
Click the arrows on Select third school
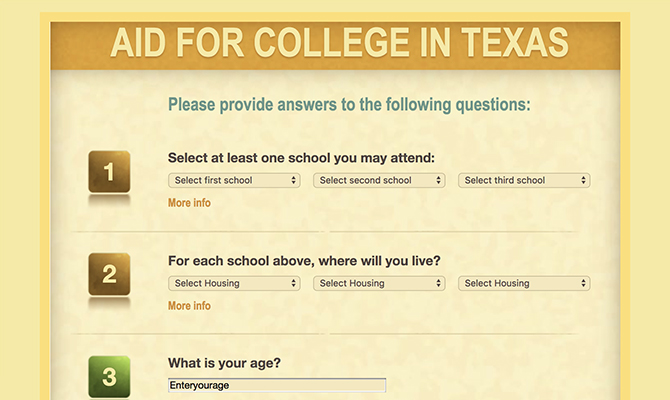click(x=583, y=181)
